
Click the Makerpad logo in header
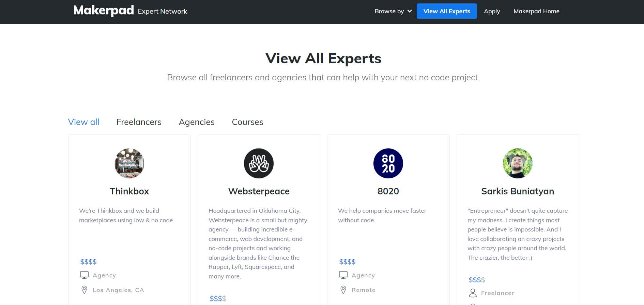pyautogui.click(x=104, y=11)
